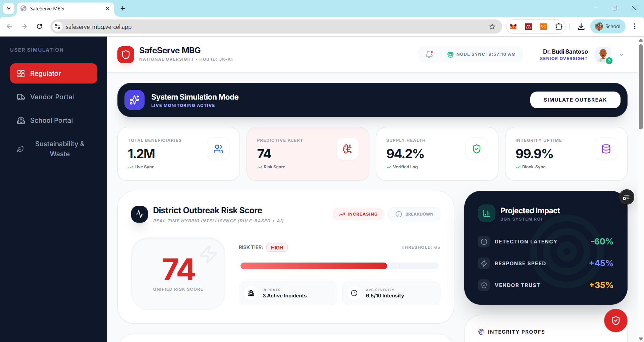Open the notifications bell icon
This screenshot has width=644, height=342.
pyautogui.click(x=429, y=54)
